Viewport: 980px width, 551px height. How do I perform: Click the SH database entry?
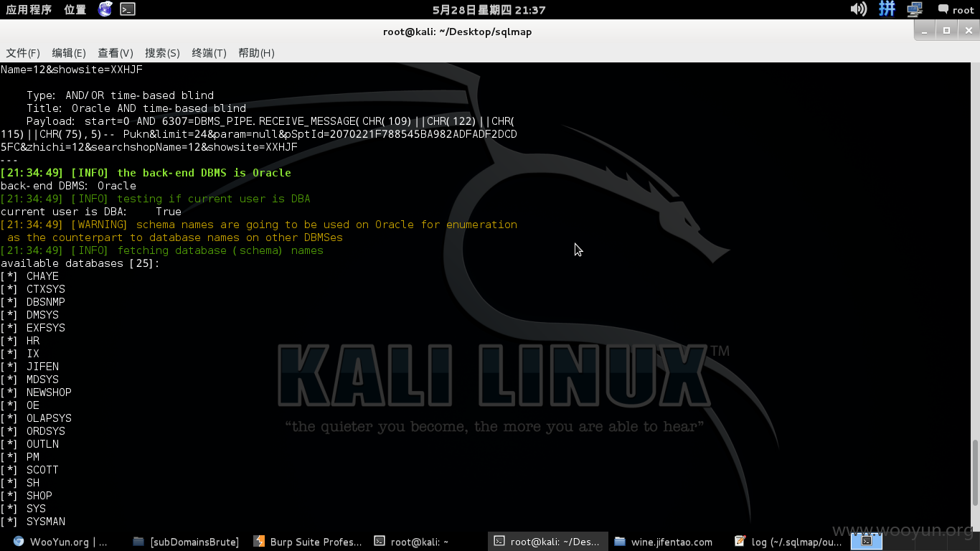[20, 483]
